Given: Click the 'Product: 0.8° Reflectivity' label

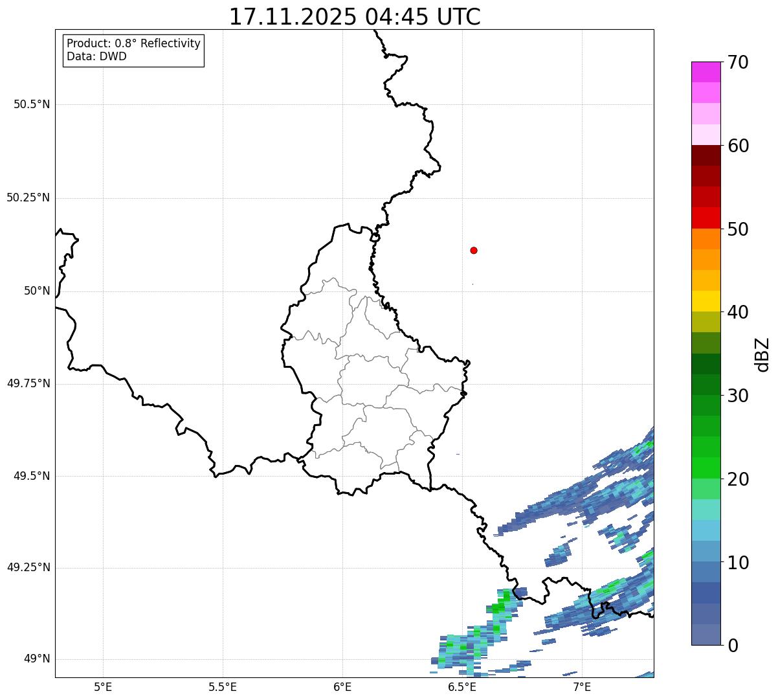Looking at the screenshot, I should pyautogui.click(x=134, y=43).
